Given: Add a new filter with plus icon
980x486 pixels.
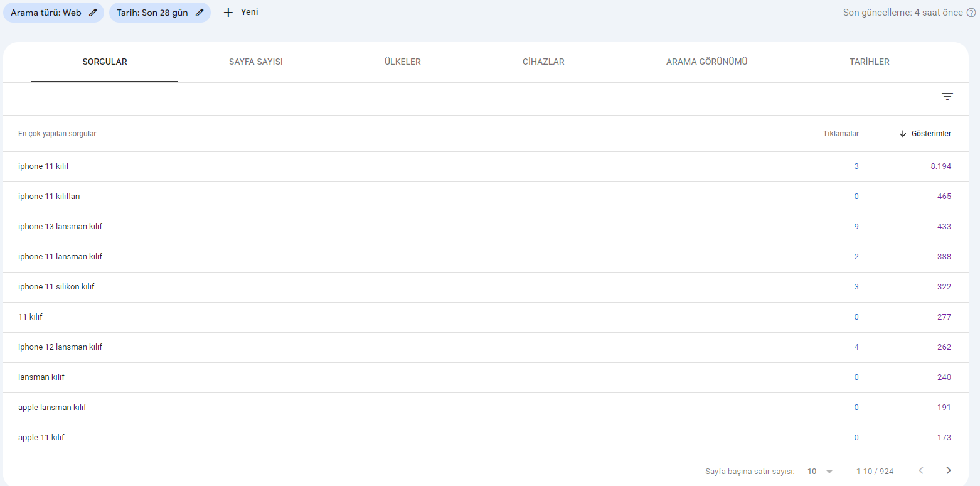Looking at the screenshot, I should click(228, 13).
